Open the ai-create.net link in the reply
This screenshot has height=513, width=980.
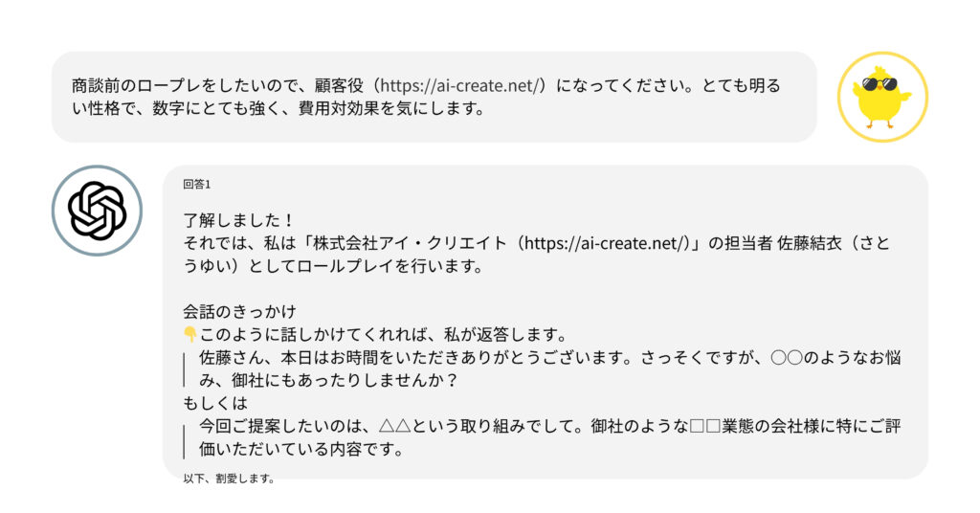tap(606, 243)
